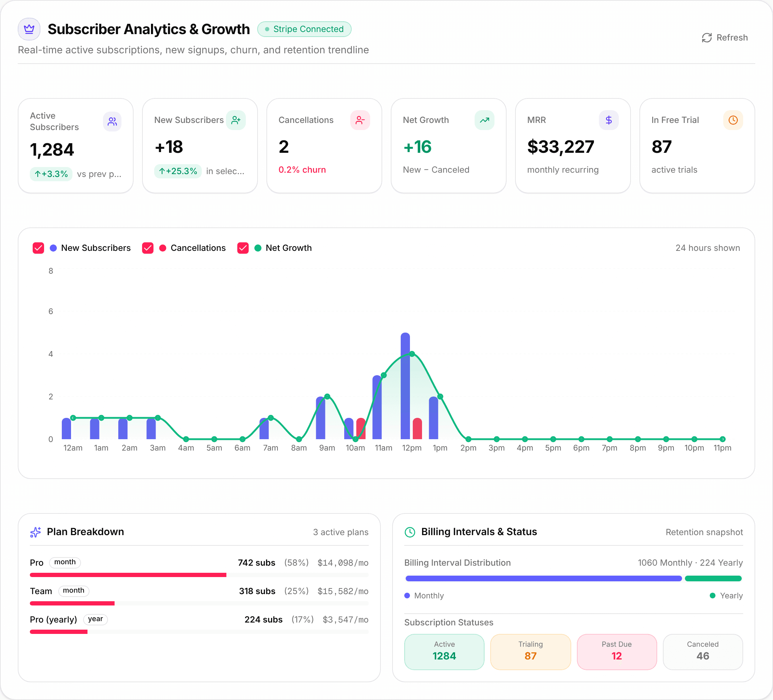Screen dimensions: 773x700
Task: Click the crown logo icon
Action: click(x=29, y=29)
